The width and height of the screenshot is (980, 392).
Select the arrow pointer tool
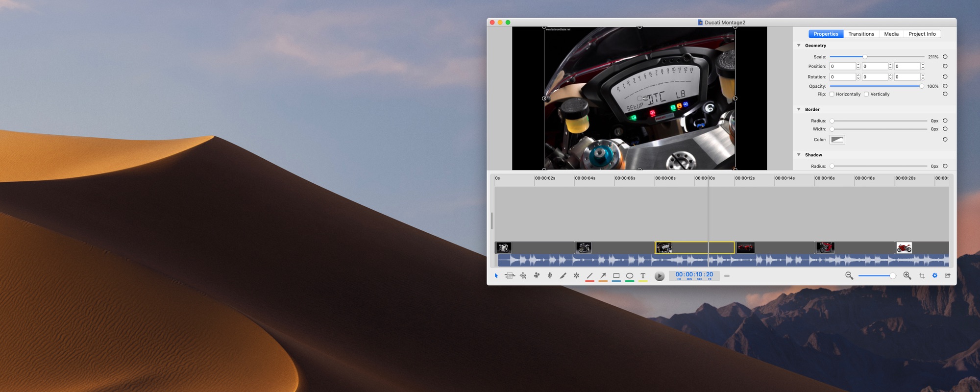pyautogui.click(x=496, y=276)
